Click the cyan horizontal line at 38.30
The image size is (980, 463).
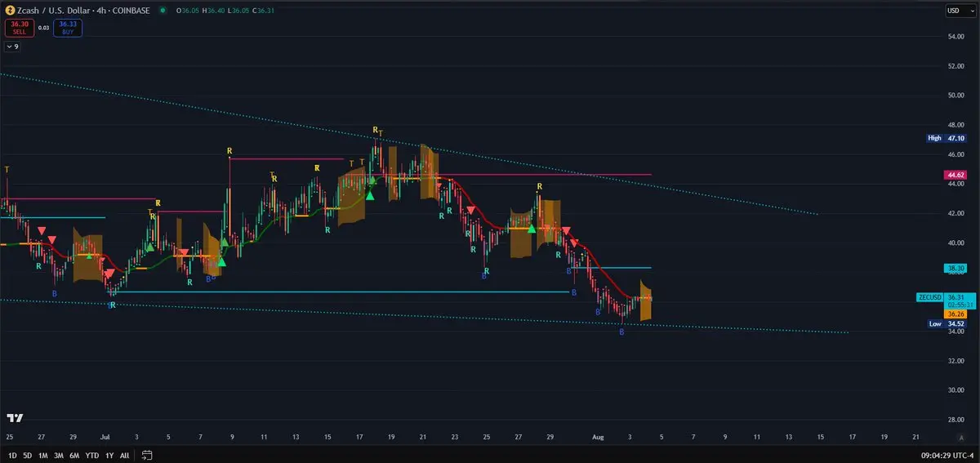612,268
